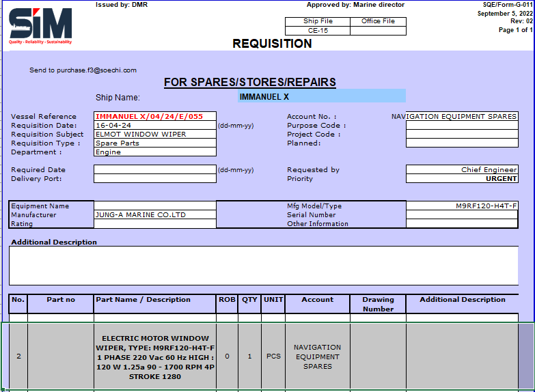Click the empty Required Date field
The height and width of the screenshot is (392, 535).
154,170
